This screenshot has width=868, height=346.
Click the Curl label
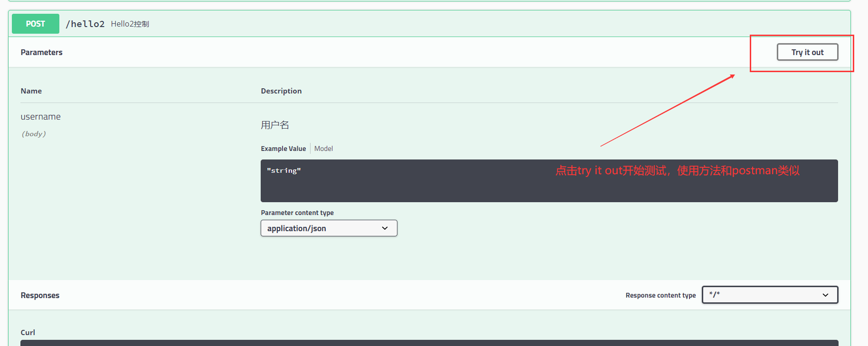[28, 332]
